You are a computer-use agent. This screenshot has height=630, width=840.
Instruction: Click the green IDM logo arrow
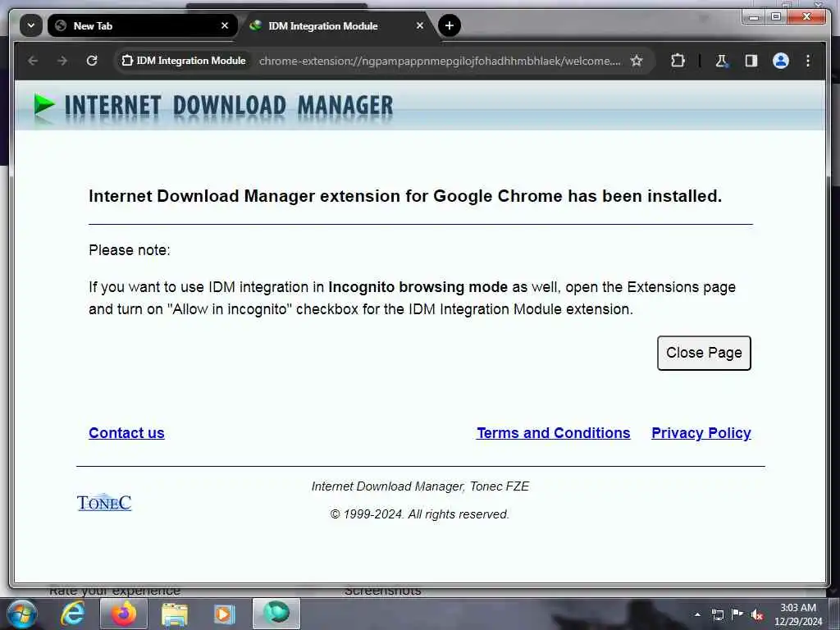click(x=44, y=104)
